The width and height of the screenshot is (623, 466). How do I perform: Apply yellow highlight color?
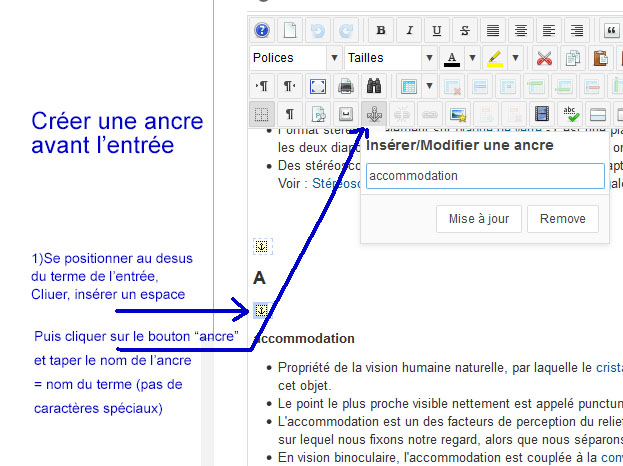click(495, 58)
